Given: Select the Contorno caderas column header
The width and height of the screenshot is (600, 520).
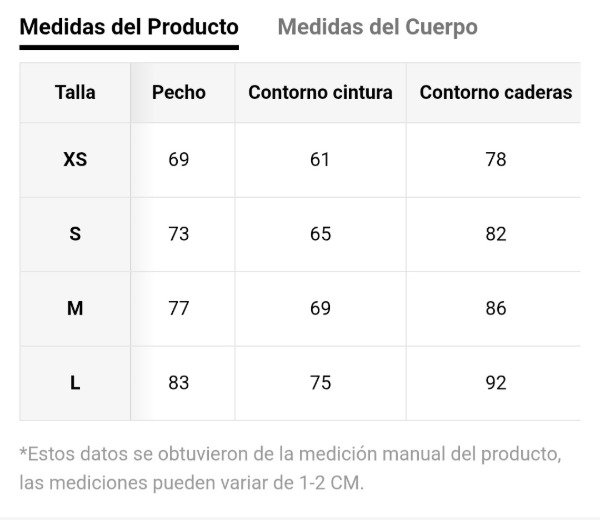Looking at the screenshot, I should pyautogui.click(x=495, y=92).
